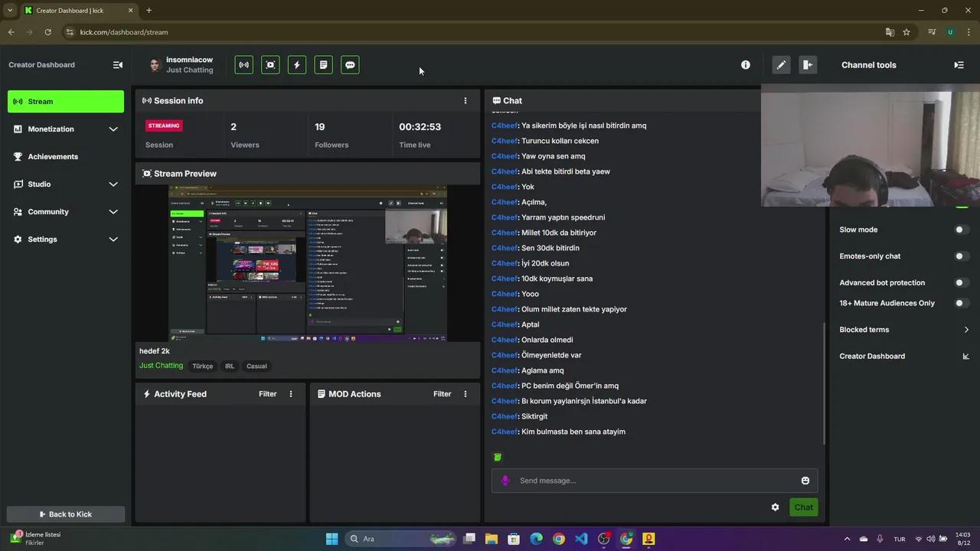Open the browser tab search dropdown

pyautogui.click(x=10, y=10)
